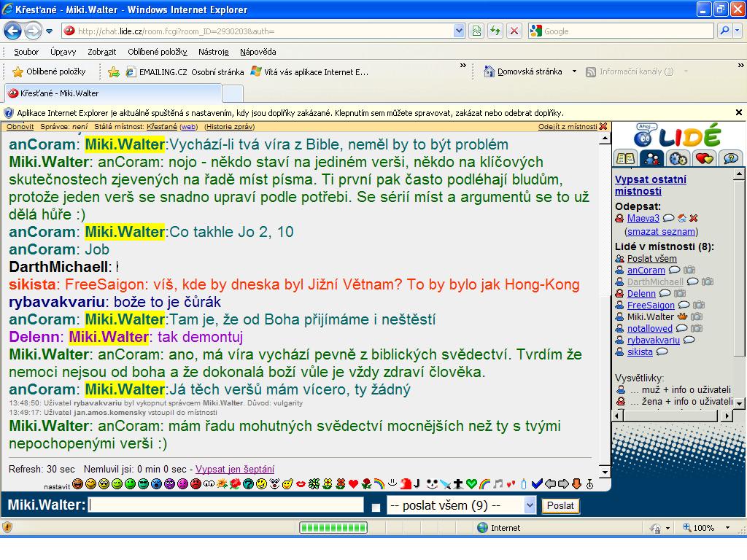Insert the blue checkmark emoticon
The width and height of the screenshot is (747, 560).
(537, 484)
